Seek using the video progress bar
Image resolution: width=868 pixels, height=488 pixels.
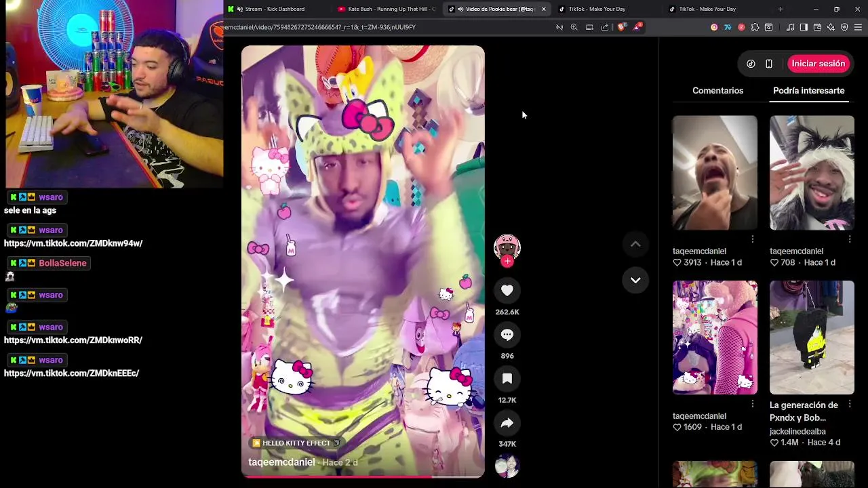pos(363,476)
